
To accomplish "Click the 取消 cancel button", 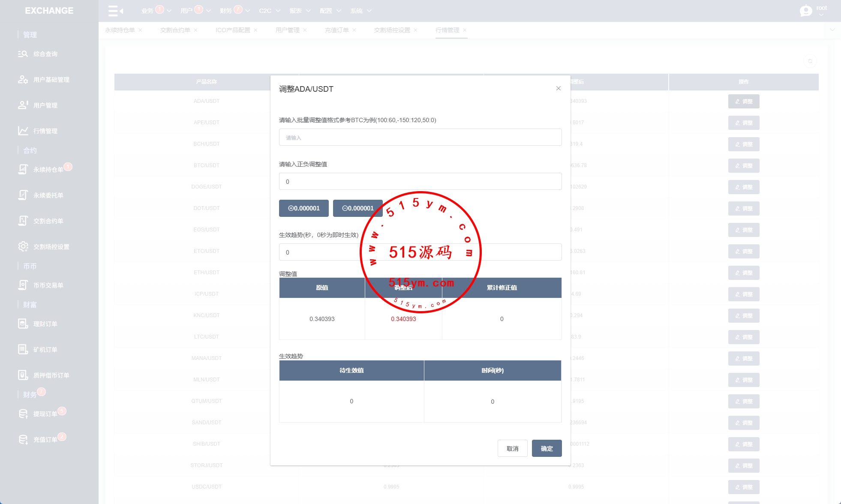I will pos(512,448).
